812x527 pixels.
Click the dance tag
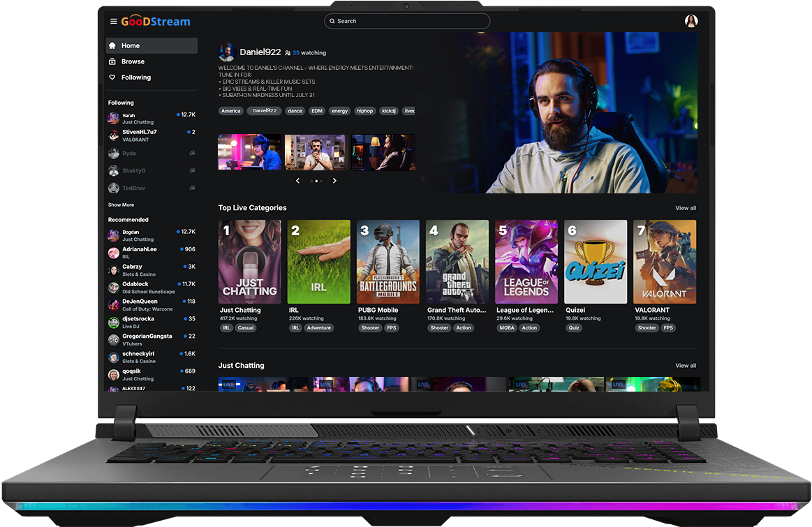[x=295, y=111]
